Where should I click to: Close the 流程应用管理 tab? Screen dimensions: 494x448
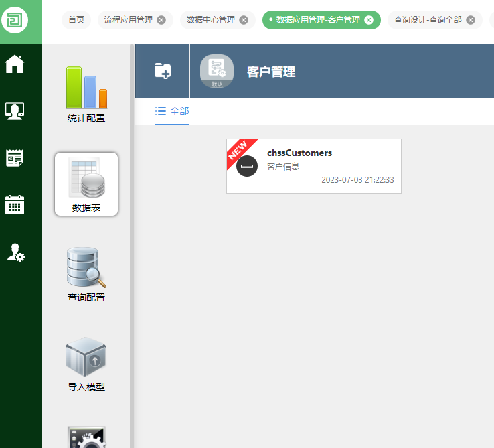coord(161,20)
